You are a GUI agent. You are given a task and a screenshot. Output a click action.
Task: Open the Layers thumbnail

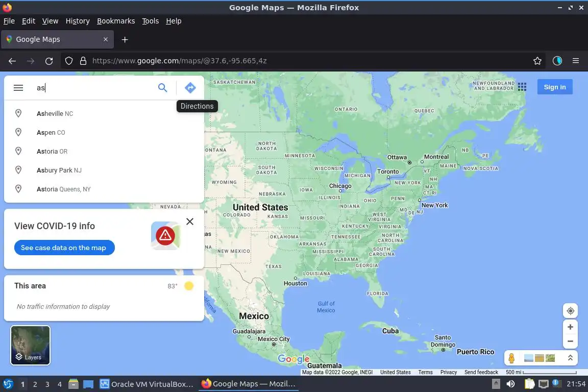click(x=31, y=345)
